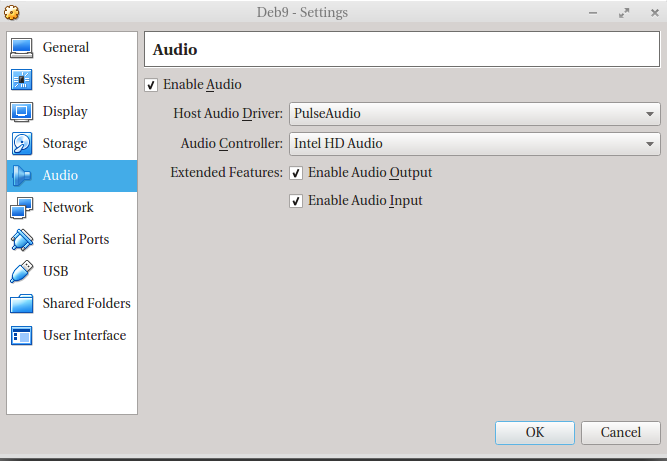The width and height of the screenshot is (667, 461).
Task: Expand the Audio Controller dropdown arrow
Action: [x=650, y=144]
